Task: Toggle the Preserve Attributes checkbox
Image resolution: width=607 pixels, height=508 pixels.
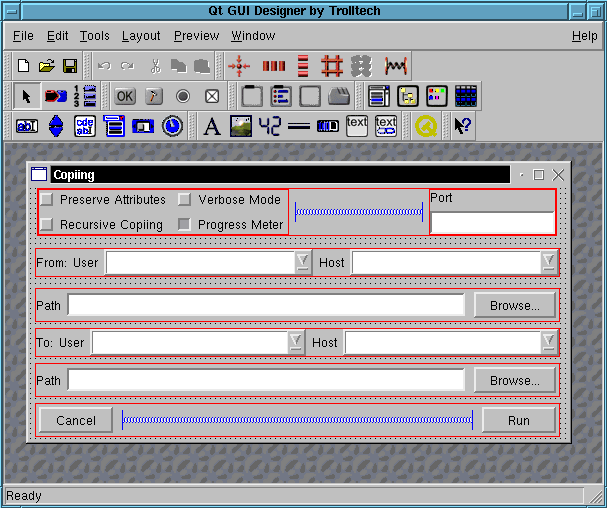Action: 47,200
